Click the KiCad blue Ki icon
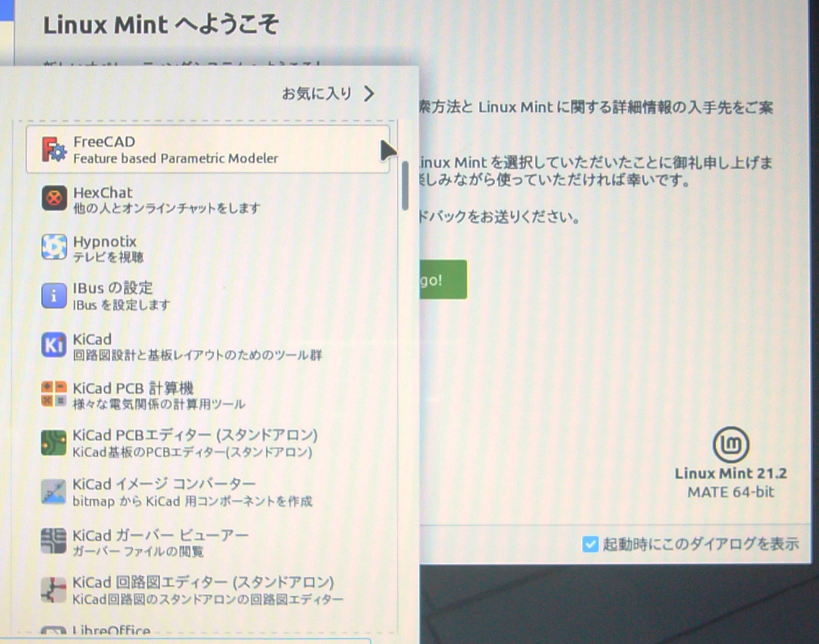Viewport: 819px width, 644px height. 54,345
